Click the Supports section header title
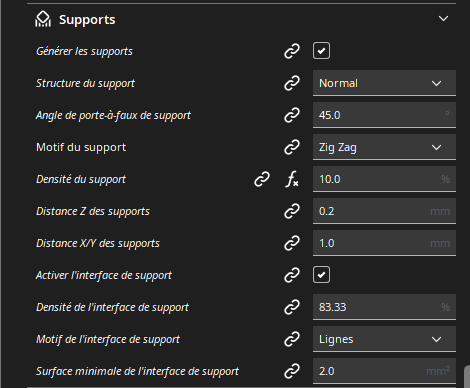Screen dimensions: 470x388 tap(87, 20)
